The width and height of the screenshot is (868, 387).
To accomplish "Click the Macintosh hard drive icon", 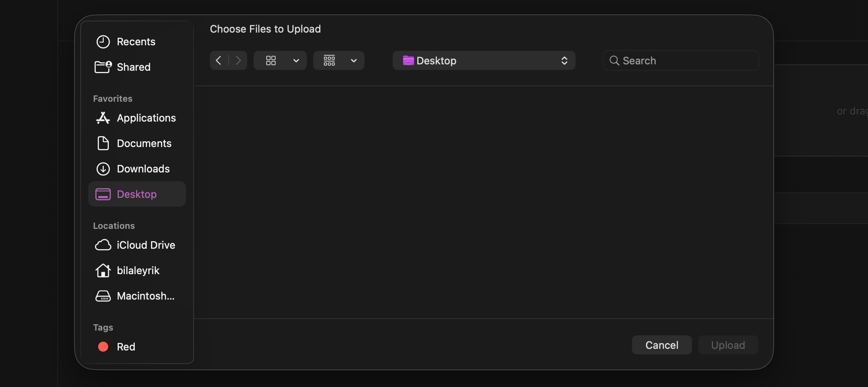I will coord(103,296).
